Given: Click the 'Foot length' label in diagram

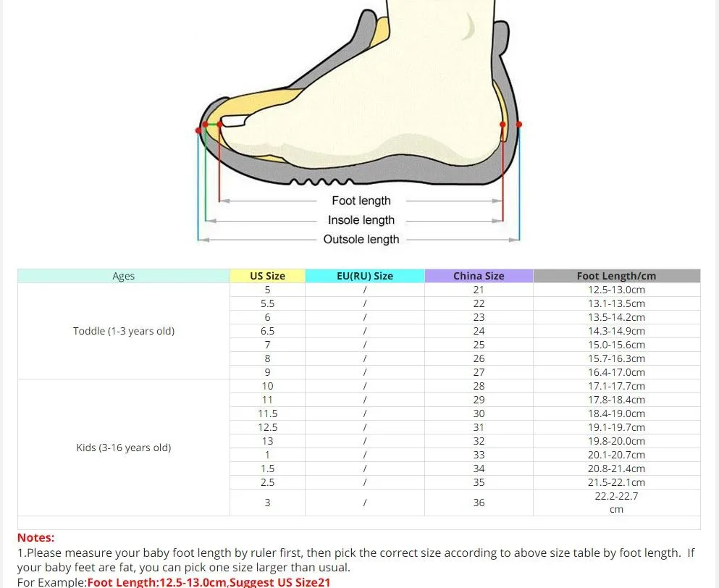Looking at the screenshot, I should [x=361, y=201].
